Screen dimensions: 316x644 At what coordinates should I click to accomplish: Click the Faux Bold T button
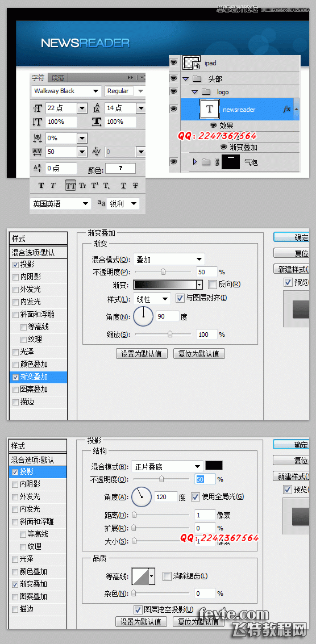click(41, 186)
